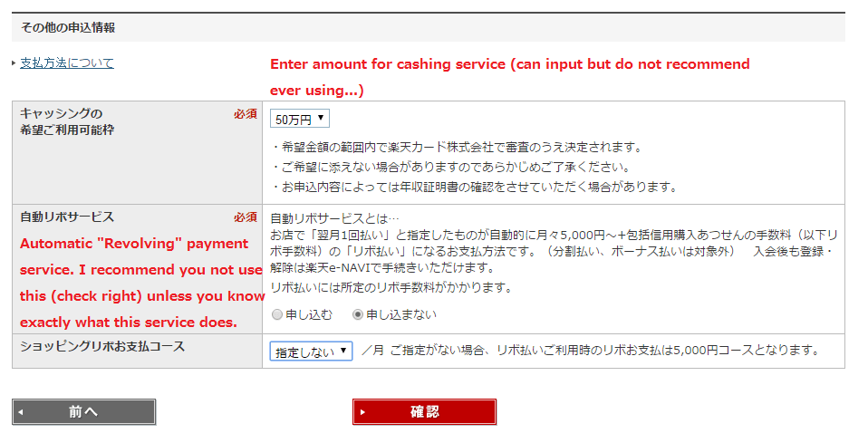
Task: Click the 申し込まない label text
Action: point(401,314)
